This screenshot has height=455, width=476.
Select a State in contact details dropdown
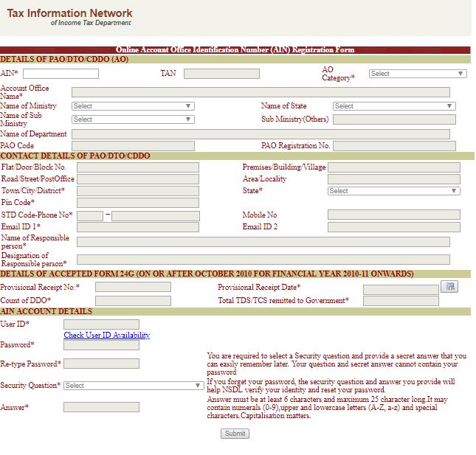click(x=393, y=191)
